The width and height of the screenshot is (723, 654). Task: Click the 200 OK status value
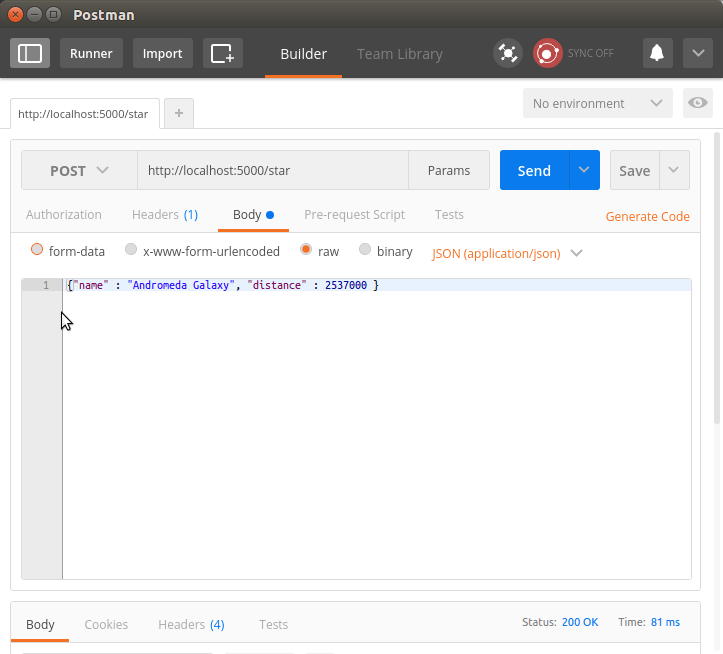click(x=580, y=622)
